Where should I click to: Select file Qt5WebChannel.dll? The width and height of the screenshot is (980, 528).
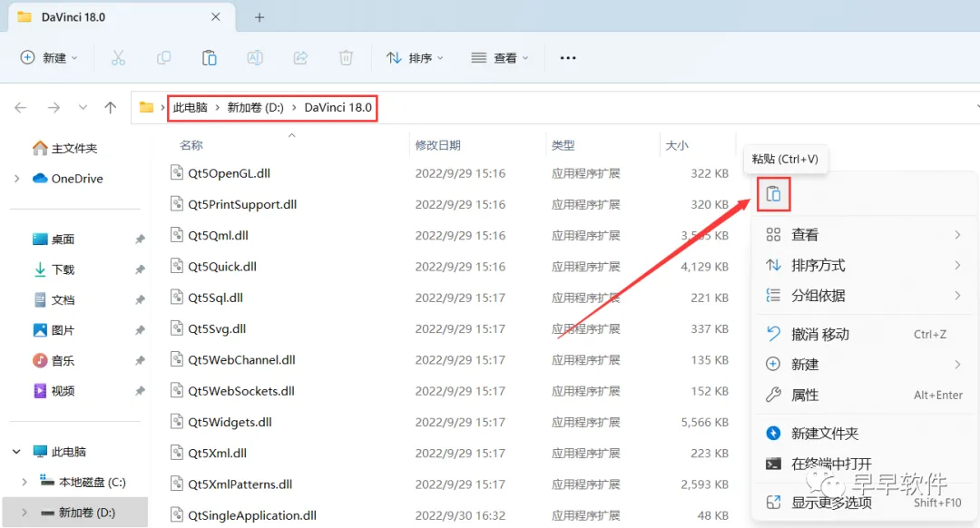click(x=242, y=360)
